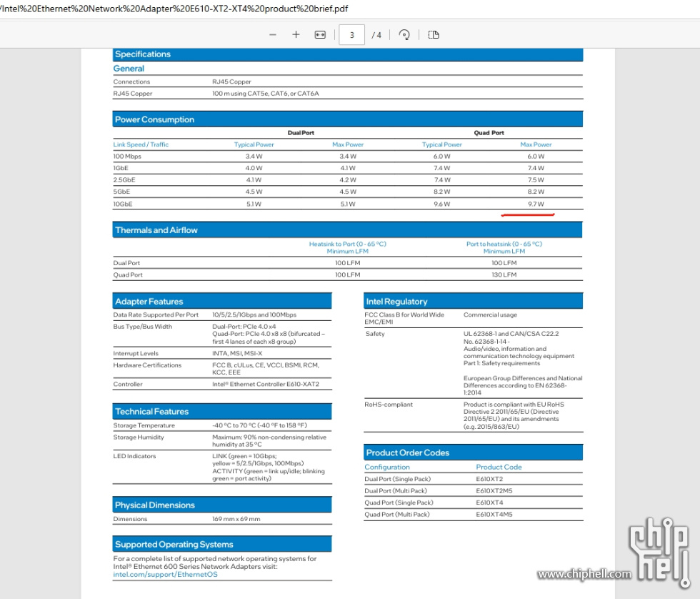700x599 pixels.
Task: Click the fit to width icon
Action: (320, 35)
